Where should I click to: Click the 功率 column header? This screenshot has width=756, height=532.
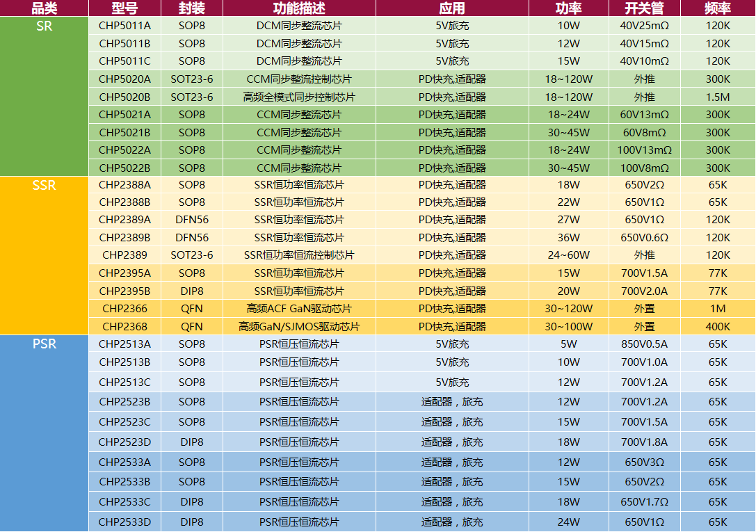[569, 8]
